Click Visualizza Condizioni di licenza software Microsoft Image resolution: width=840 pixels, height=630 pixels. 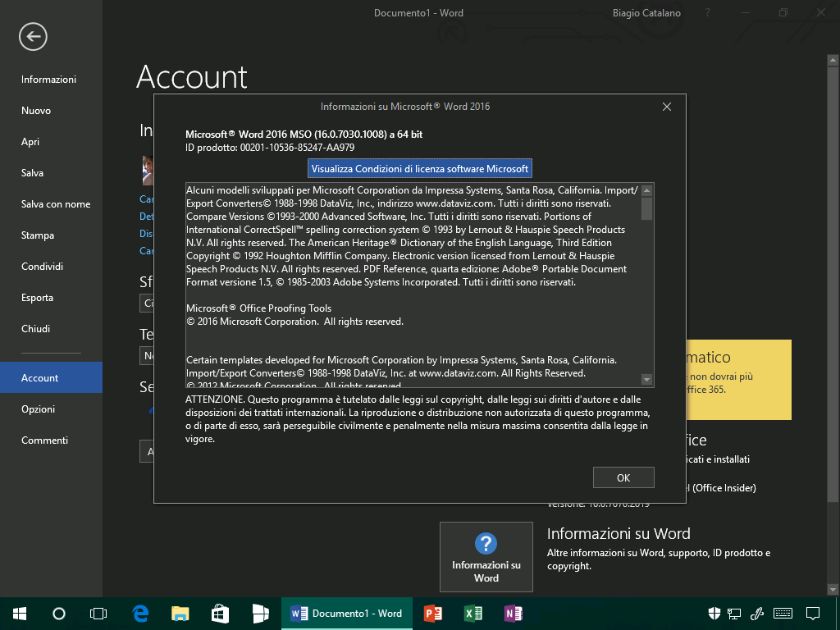click(x=420, y=169)
